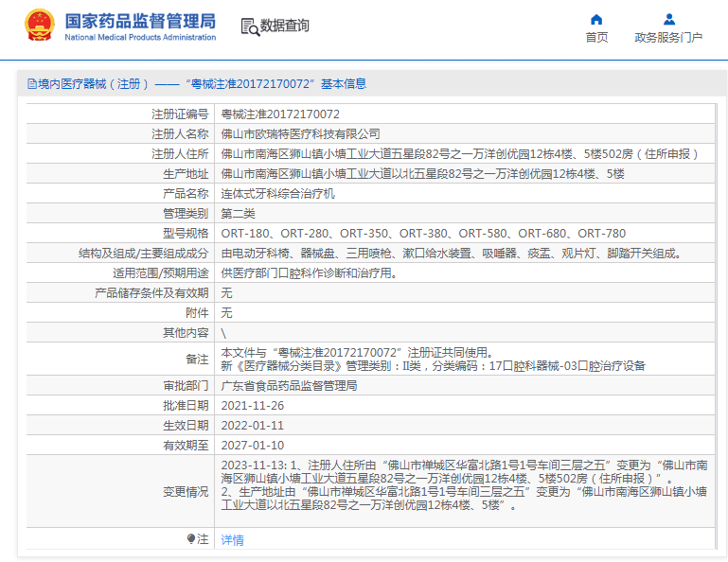Click the 由电动牙科椅 structure description
728x562 pixels.
pyautogui.click(x=452, y=254)
